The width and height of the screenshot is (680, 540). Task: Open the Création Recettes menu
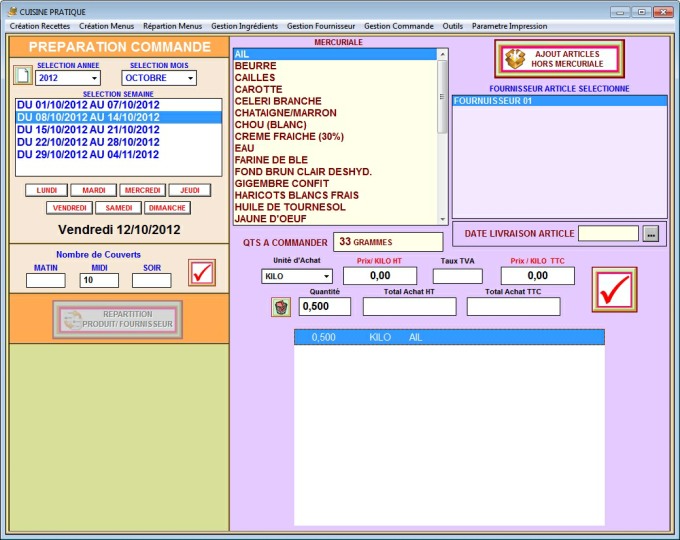pyautogui.click(x=40, y=26)
